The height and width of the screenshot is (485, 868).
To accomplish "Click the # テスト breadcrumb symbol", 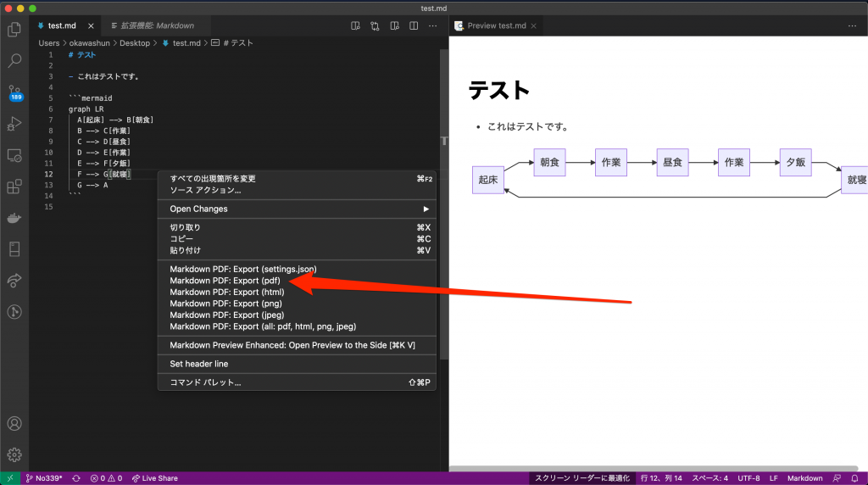I will 232,42.
